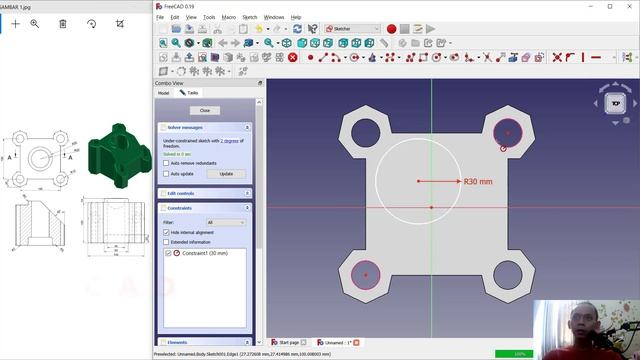Select Constraint1 (30 mm) in list

coord(205,253)
